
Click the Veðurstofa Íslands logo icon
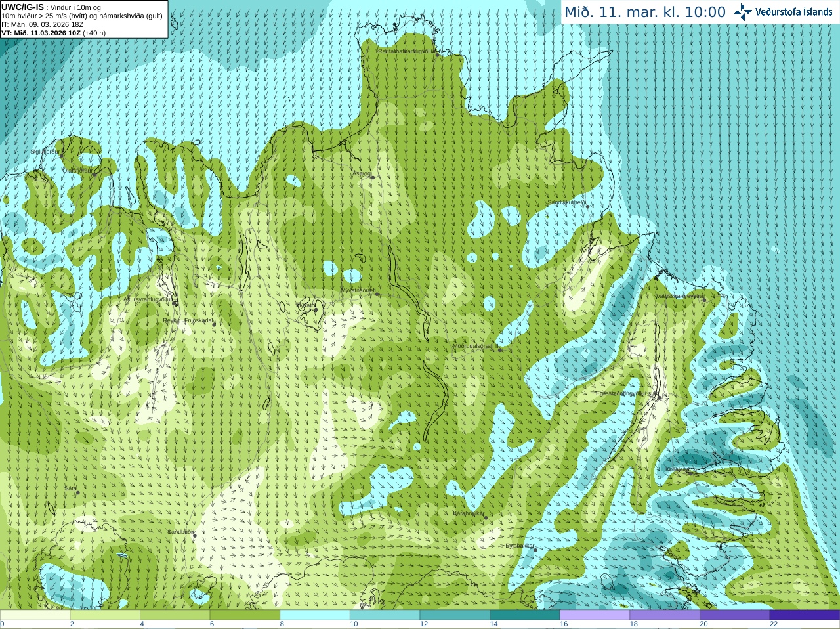(x=743, y=12)
